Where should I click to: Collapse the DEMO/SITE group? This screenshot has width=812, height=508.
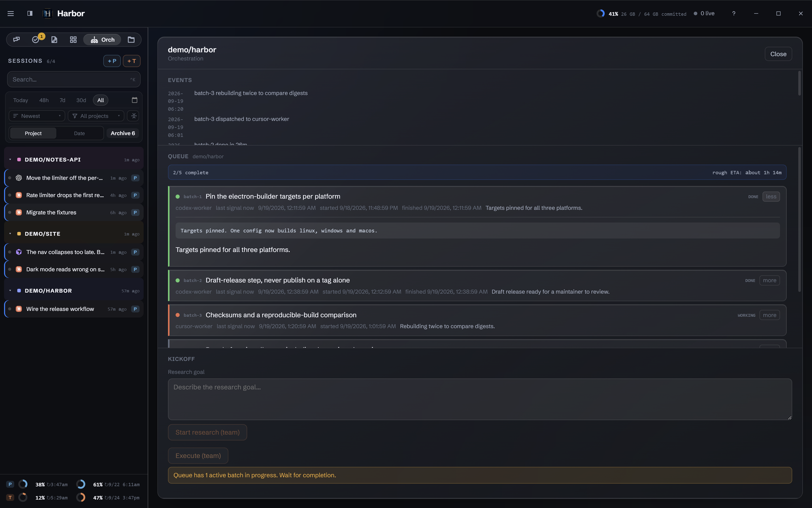tap(10, 234)
